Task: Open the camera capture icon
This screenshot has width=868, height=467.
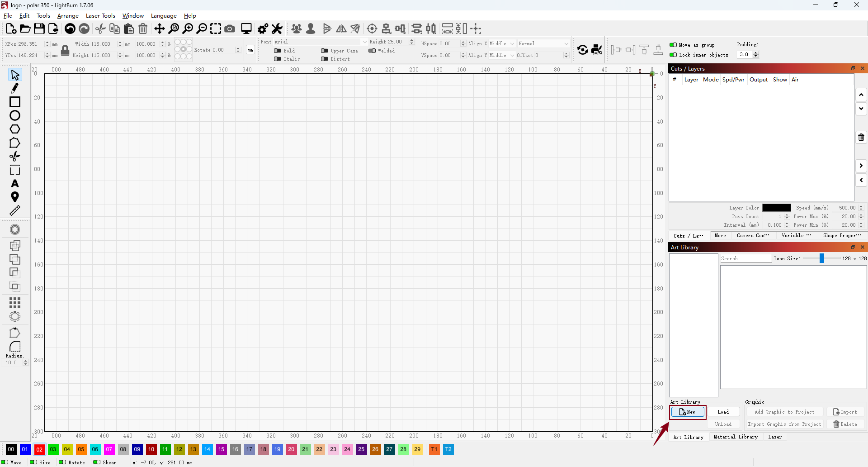Action: click(230, 29)
